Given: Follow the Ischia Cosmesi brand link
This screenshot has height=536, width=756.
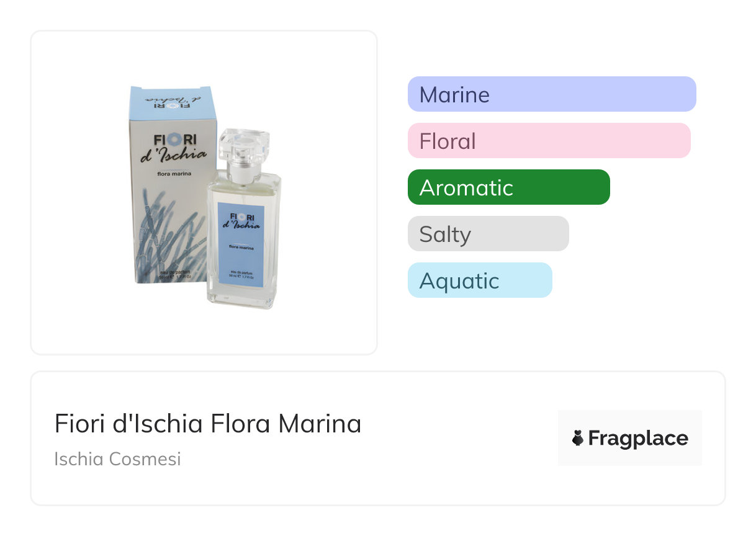Looking at the screenshot, I should [x=117, y=459].
